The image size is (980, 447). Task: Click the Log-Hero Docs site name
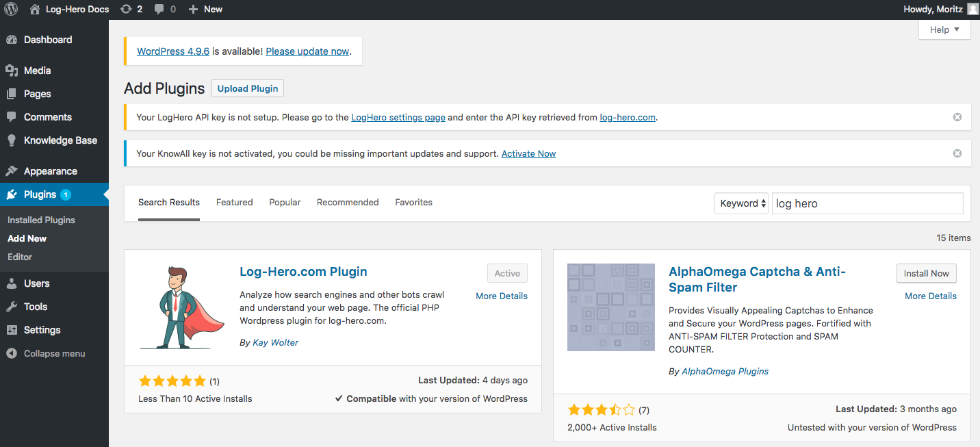(77, 10)
